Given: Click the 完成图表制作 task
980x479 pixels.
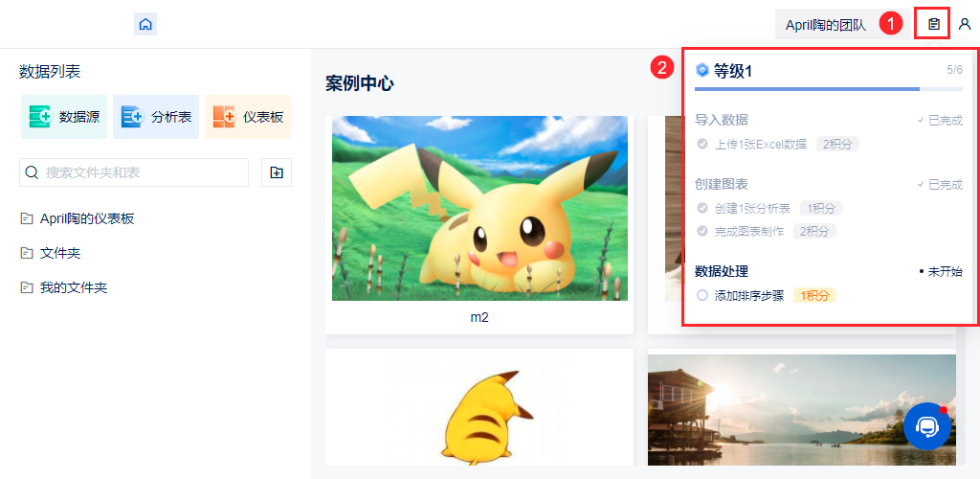Looking at the screenshot, I should pyautogui.click(x=749, y=232).
